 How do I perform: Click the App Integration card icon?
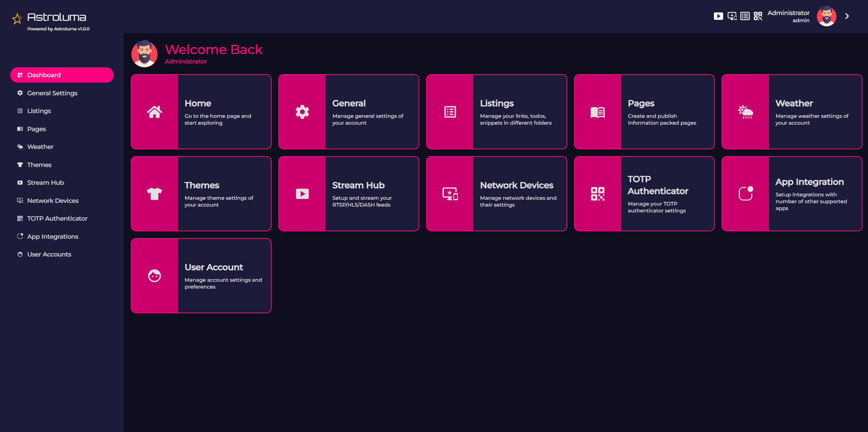click(x=745, y=194)
